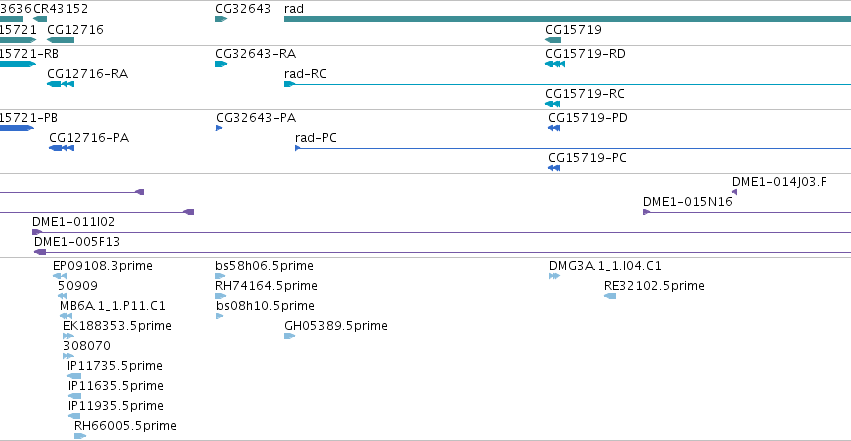
Task: Click the bs08h10.5prime EST arrow
Action: (x=219, y=316)
